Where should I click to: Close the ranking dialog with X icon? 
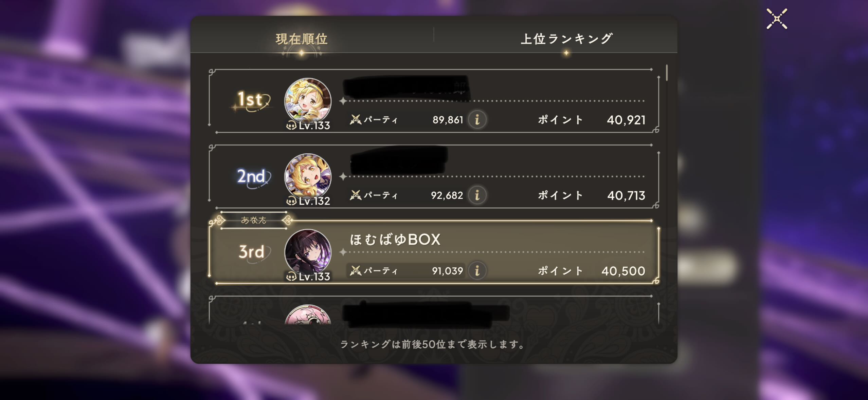(777, 19)
